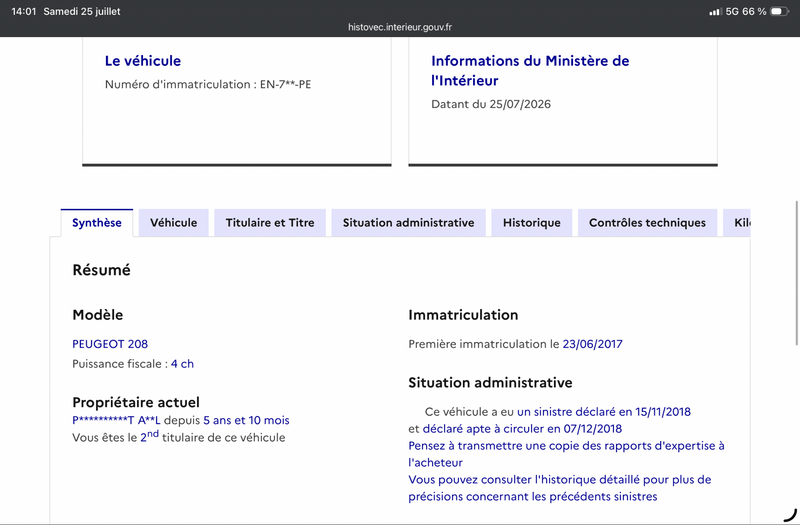Image resolution: width=800 pixels, height=525 pixels.
Task: Click the 4 ch fiscal power value
Action: [182, 364]
